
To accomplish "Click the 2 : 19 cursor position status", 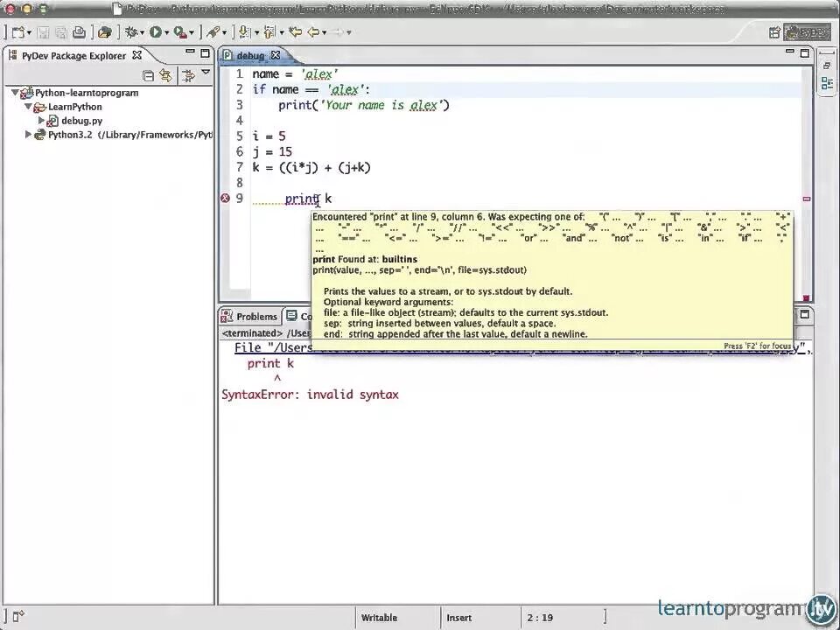I will (x=540, y=618).
